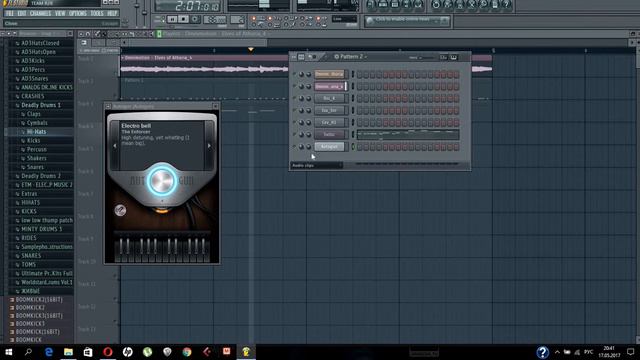Go to next Autogun preset with right arrow
This screenshot has width=640, height=360.
pos(209,146)
